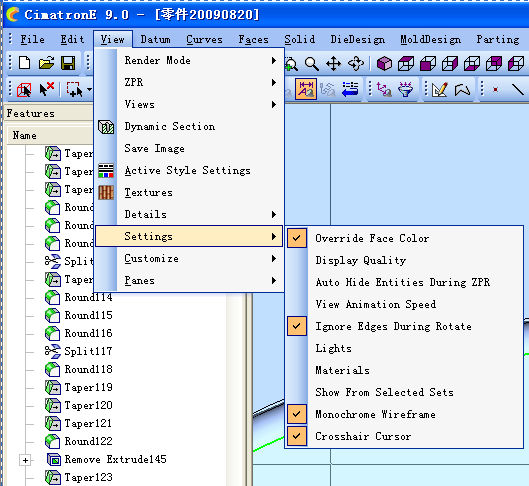This screenshot has height=486, width=529.
Task: Click the open surface shape icon
Action: tap(462, 89)
